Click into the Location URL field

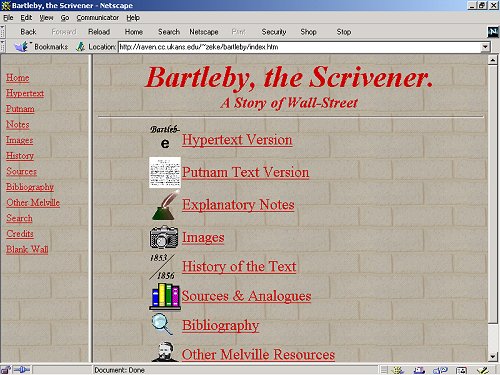[x=299, y=47]
